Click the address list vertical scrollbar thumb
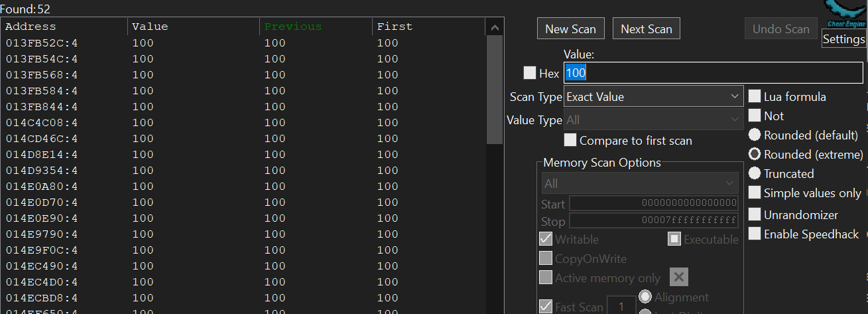 click(495, 90)
